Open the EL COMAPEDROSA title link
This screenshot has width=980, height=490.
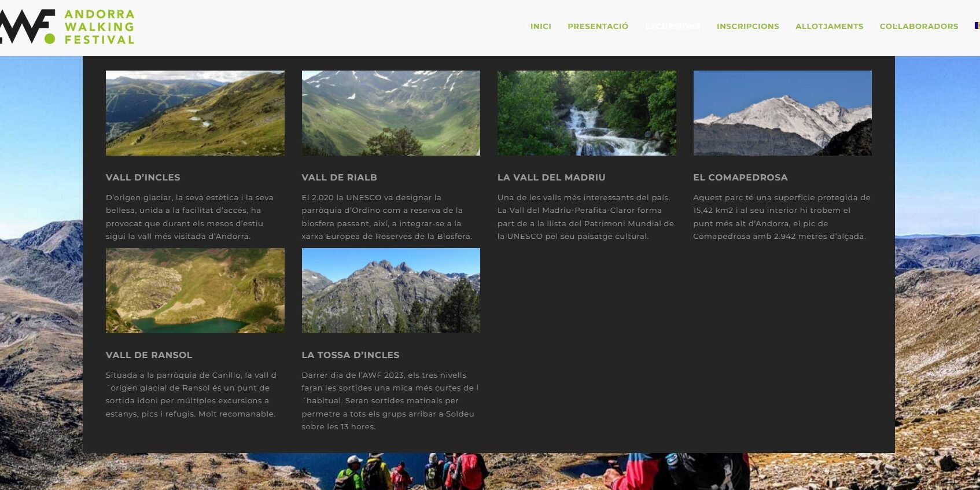coord(740,178)
